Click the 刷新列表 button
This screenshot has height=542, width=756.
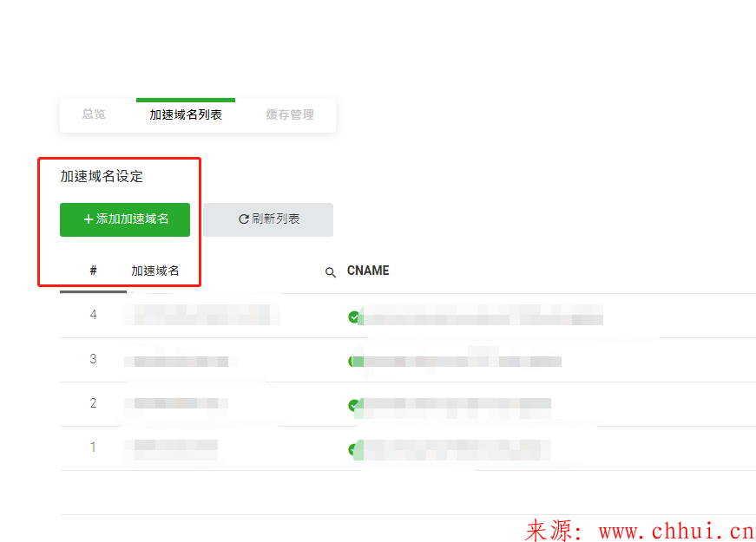268,219
